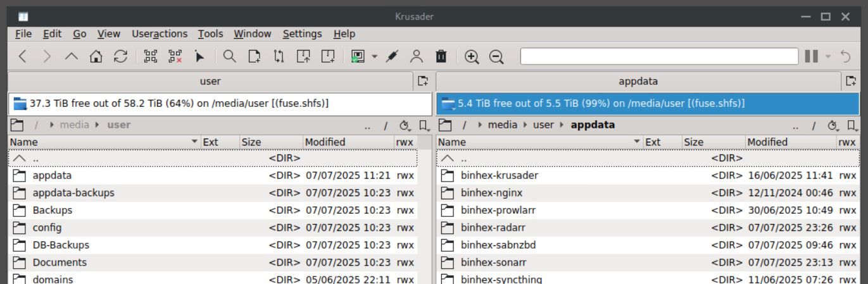Open dropdown arrow beside terminal icon
The image size is (868, 284).
[x=374, y=57]
